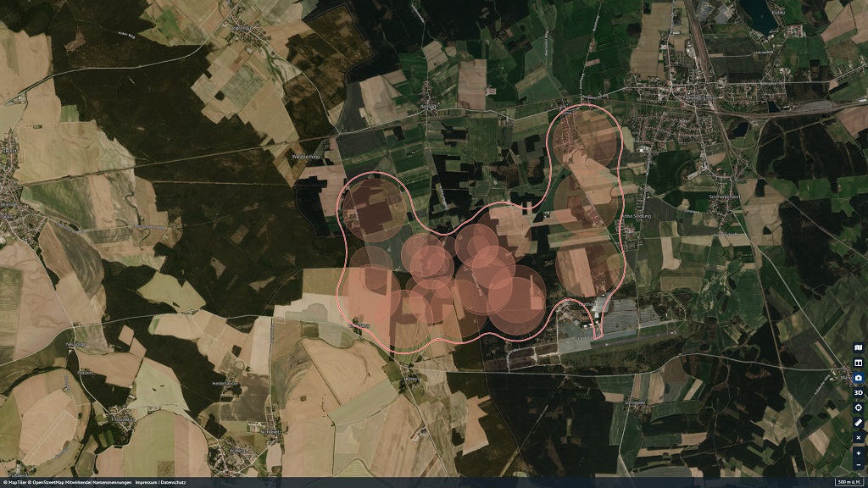Click the X icon in the map toolbar
Screen dimensions: 868x488
point(858,438)
